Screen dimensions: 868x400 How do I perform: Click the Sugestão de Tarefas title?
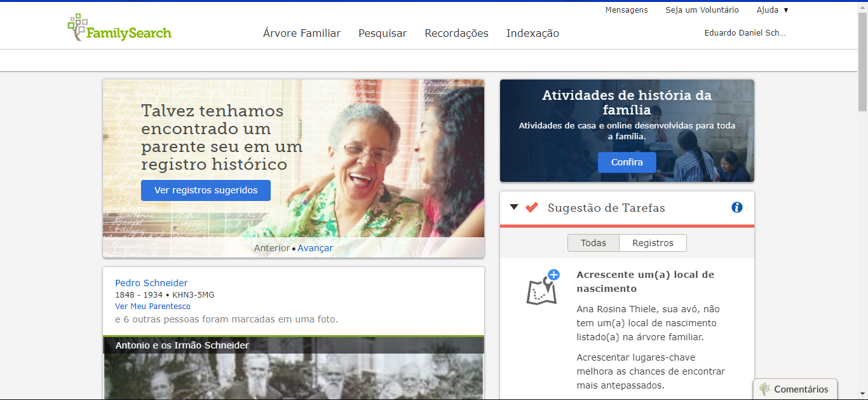click(606, 208)
